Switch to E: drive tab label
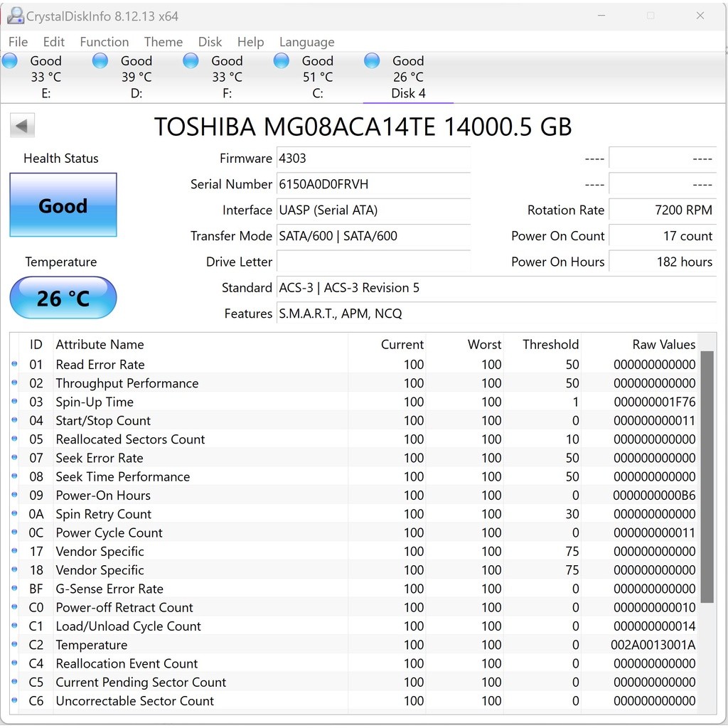728x728 pixels. (x=46, y=93)
